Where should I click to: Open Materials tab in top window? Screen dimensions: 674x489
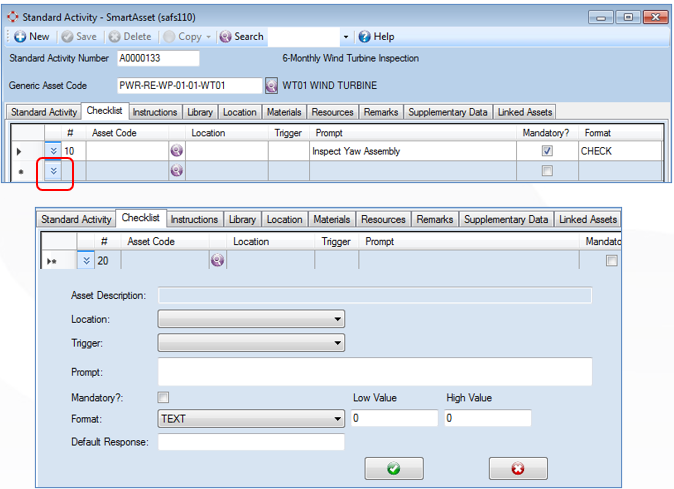pos(284,112)
